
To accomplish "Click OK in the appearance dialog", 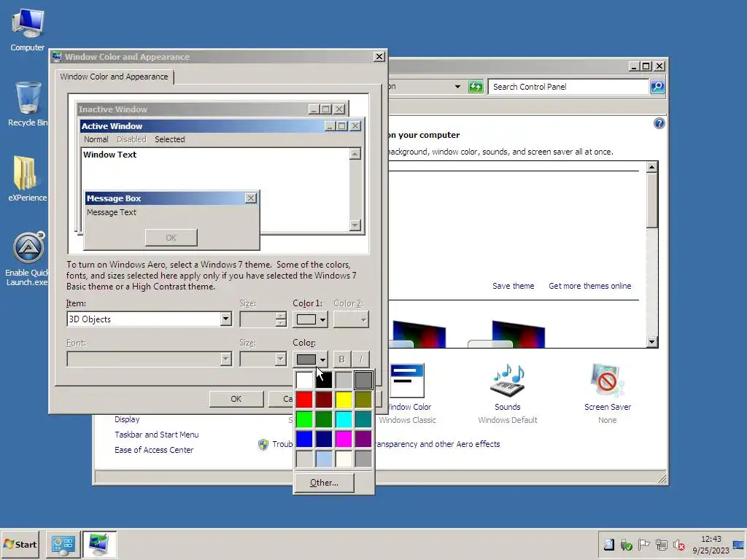I will pos(236,399).
